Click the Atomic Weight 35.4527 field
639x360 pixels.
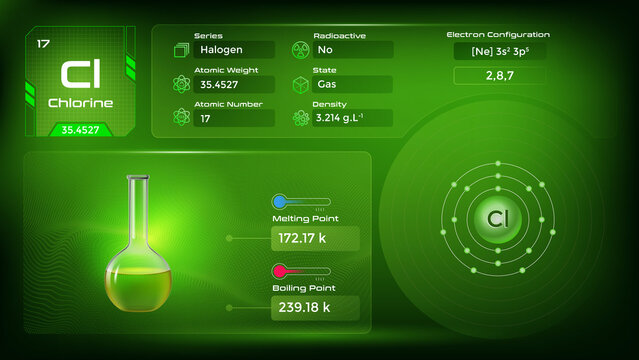(234, 84)
